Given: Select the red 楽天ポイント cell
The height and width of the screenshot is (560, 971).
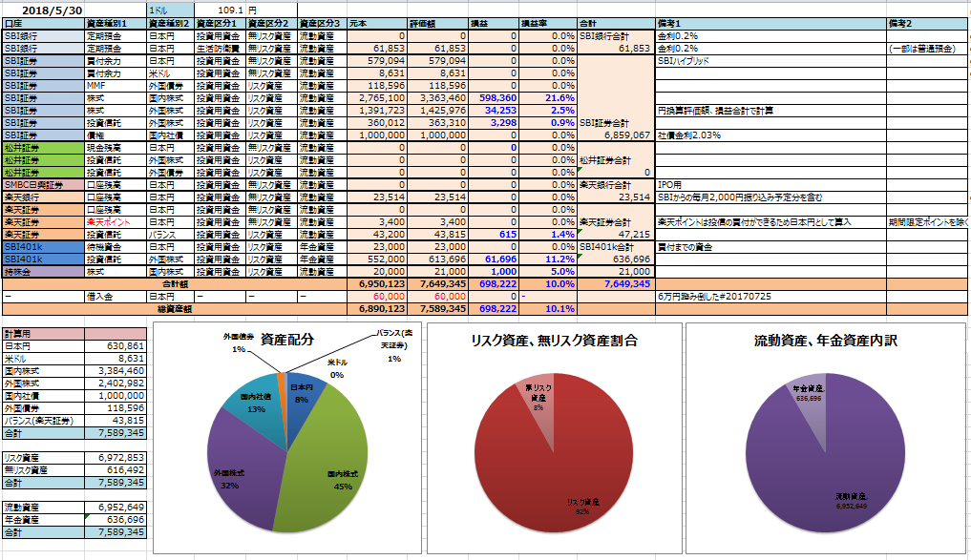Looking at the screenshot, I should 116,221.
